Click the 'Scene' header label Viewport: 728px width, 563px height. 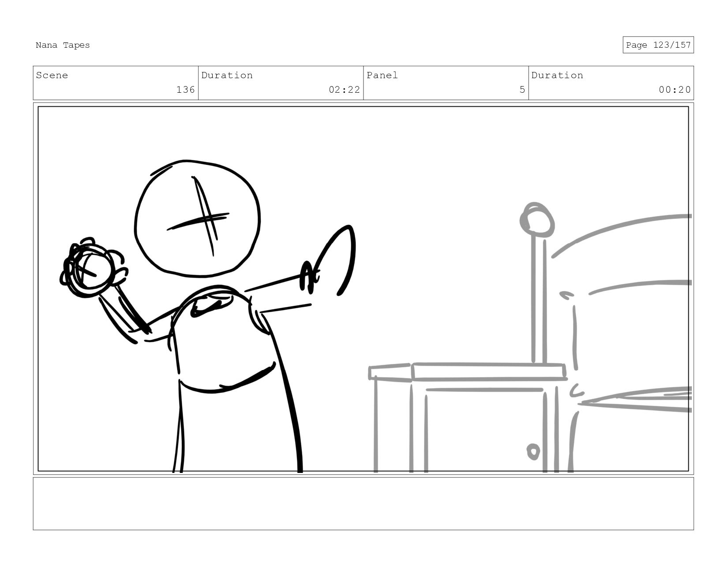point(52,76)
